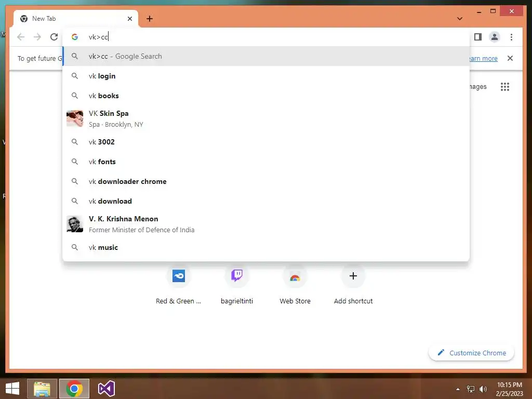The height and width of the screenshot is (399, 532).
Task: Click the network tray icon
Action: coord(471,389)
